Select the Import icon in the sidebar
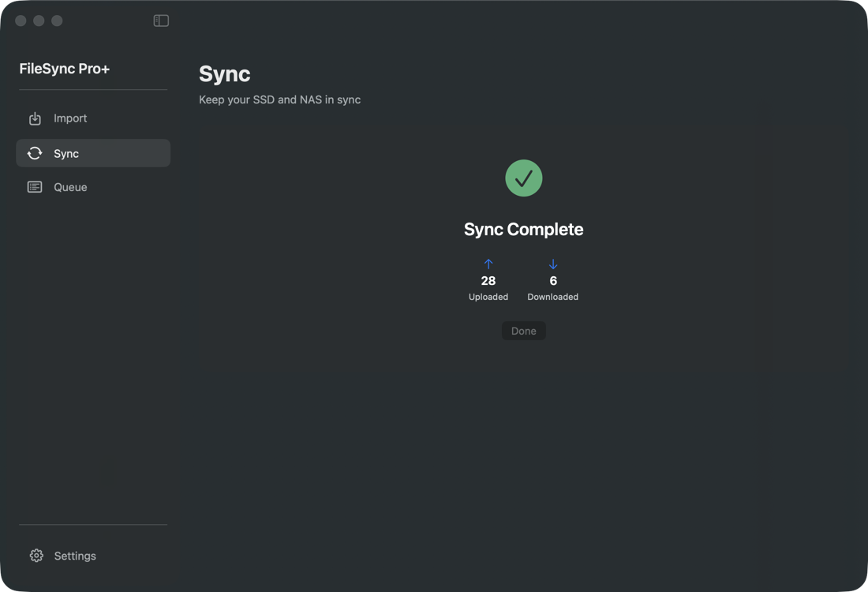Image resolution: width=868 pixels, height=592 pixels. [x=35, y=118]
